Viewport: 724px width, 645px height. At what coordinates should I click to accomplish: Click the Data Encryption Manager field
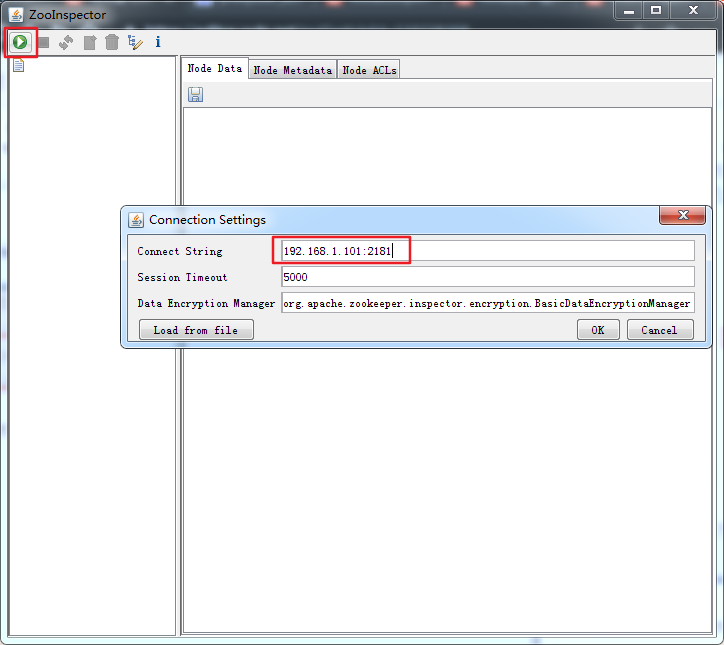(488, 303)
